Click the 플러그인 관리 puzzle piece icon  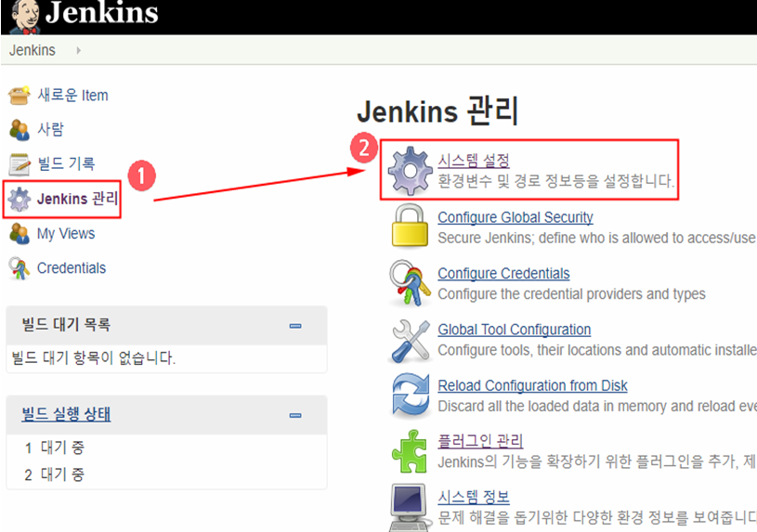point(410,451)
